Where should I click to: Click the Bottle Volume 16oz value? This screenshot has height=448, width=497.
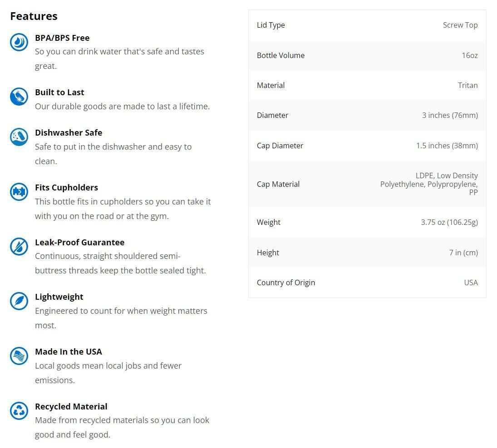pyautogui.click(x=469, y=55)
